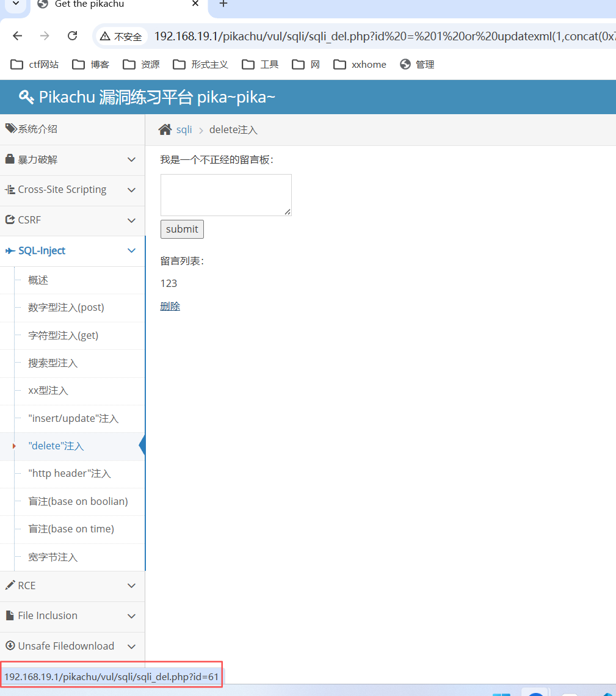Click the submit button
The width and height of the screenshot is (616, 696).
point(182,229)
